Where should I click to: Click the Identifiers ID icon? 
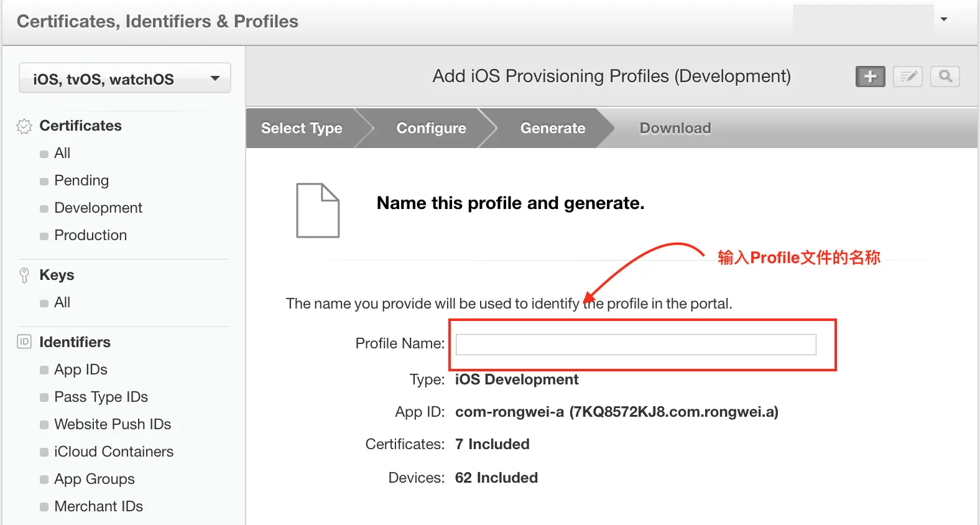coord(24,342)
